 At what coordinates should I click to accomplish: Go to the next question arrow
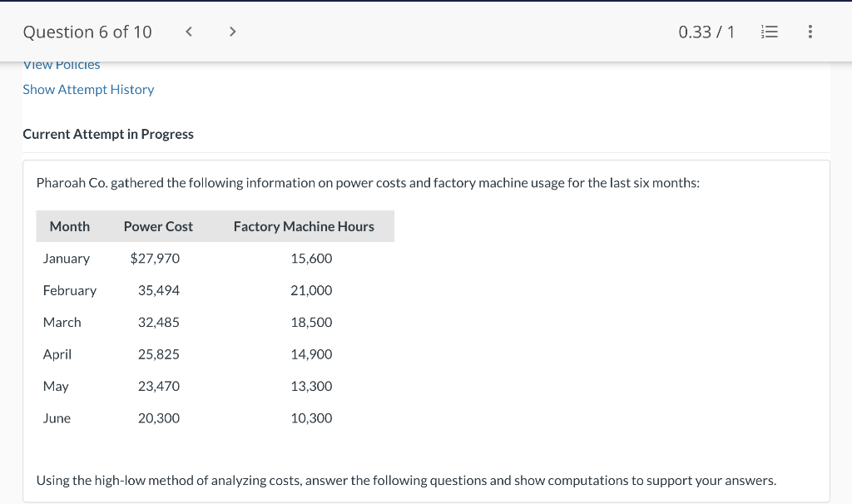(x=233, y=32)
